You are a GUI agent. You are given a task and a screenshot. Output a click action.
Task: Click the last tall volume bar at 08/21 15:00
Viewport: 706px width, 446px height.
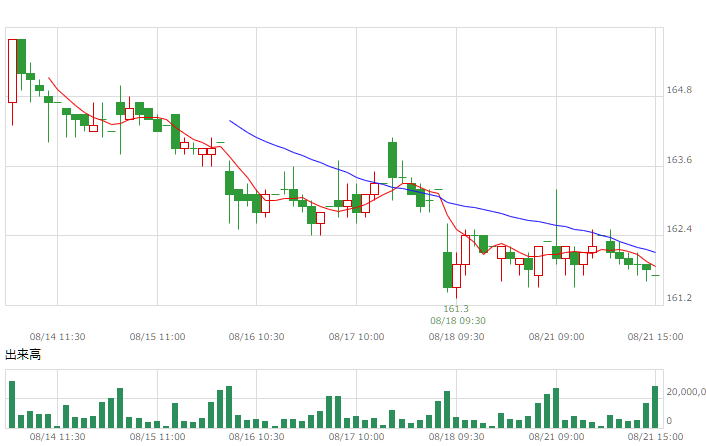[655, 407]
